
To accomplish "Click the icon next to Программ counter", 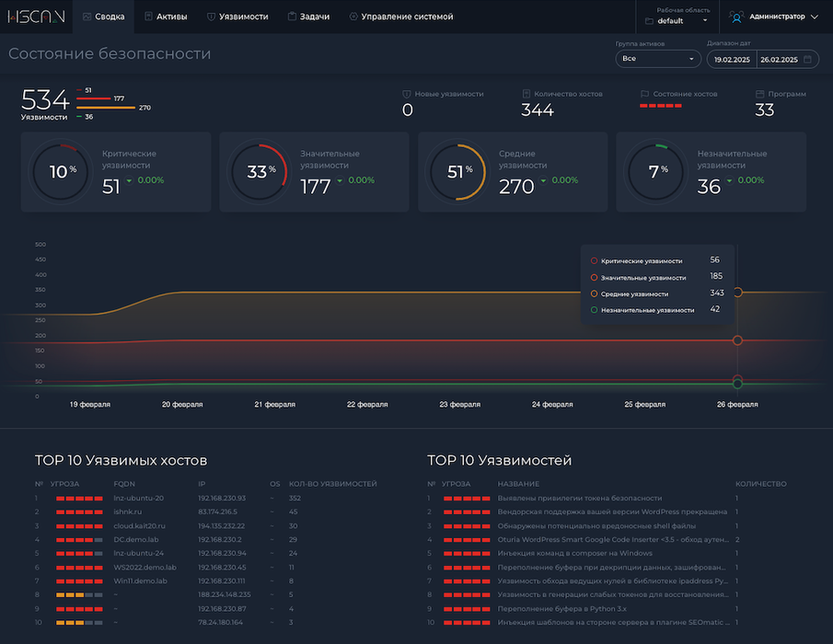I will (x=759, y=94).
